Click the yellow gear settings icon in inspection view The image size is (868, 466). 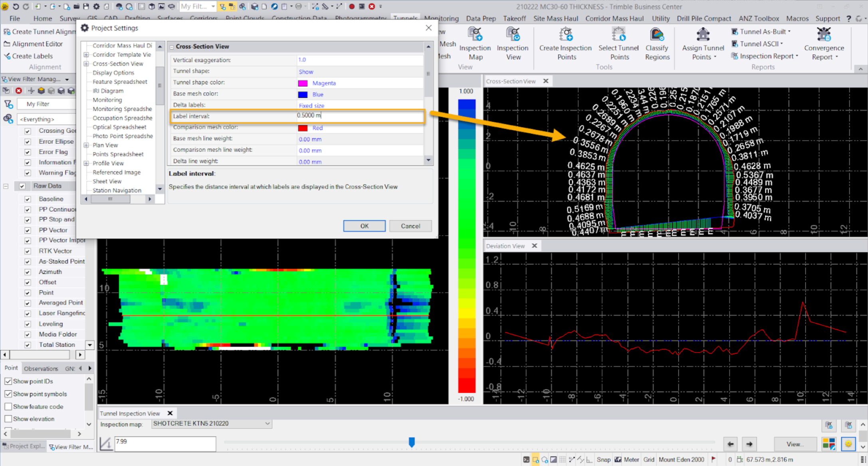848,444
